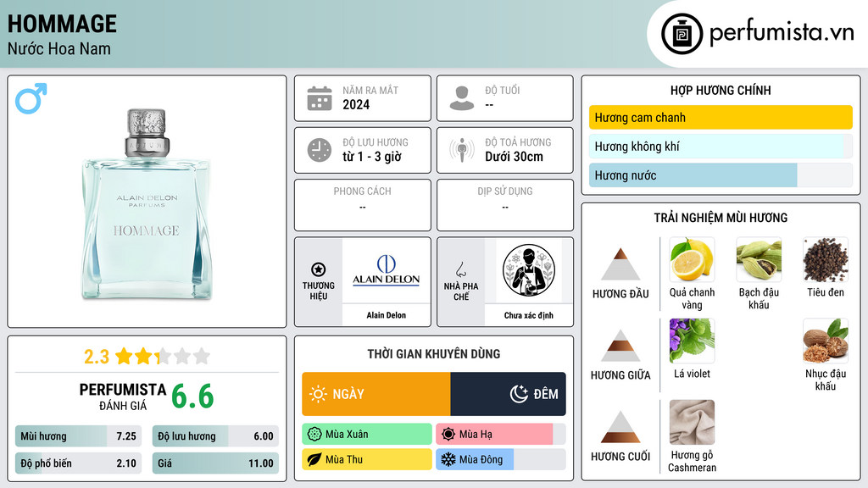Click the Alain Delon brand name link
The width and height of the screenshot is (868, 488).
point(387,315)
